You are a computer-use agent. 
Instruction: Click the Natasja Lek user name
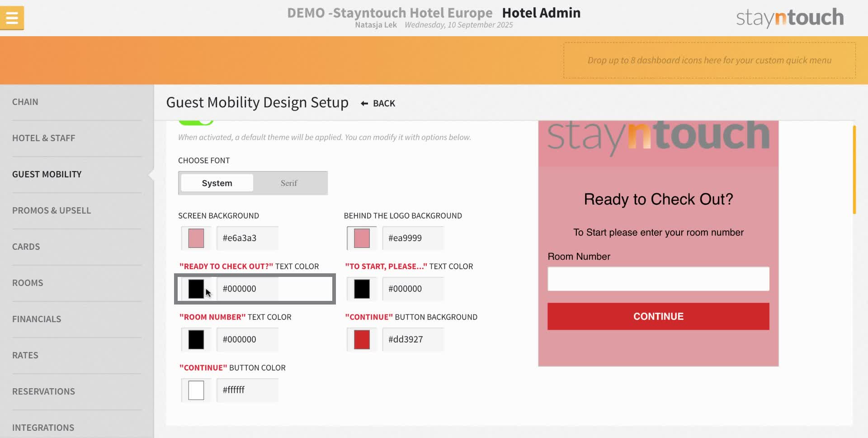pos(376,25)
